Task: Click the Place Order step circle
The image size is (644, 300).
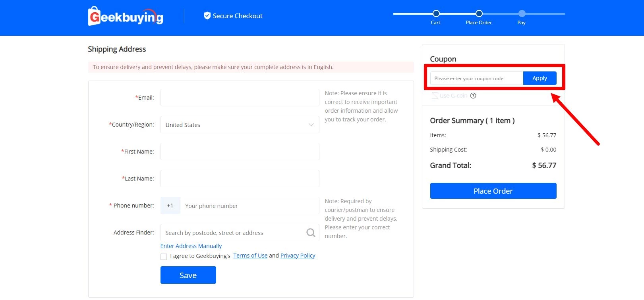Action: [x=479, y=13]
